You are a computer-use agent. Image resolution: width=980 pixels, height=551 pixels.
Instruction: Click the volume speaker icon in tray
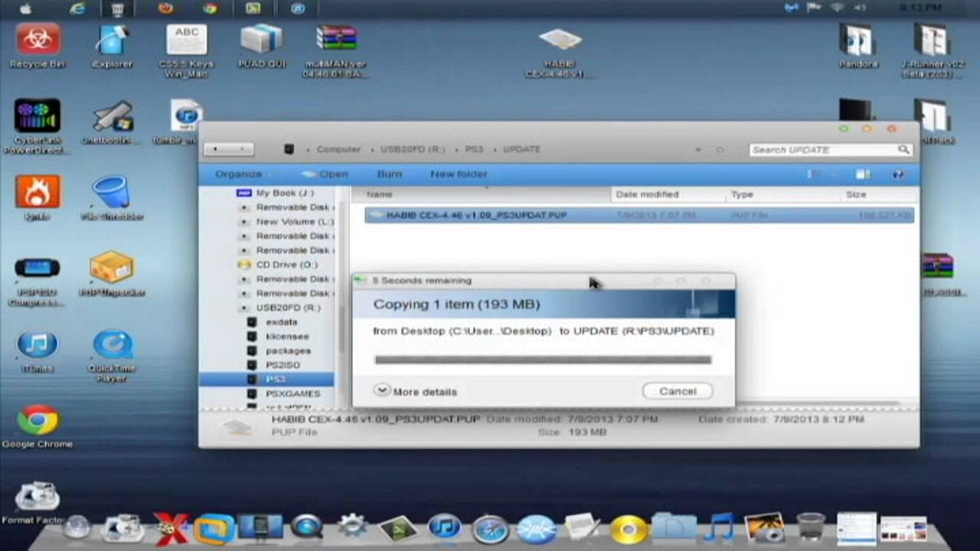point(860,8)
